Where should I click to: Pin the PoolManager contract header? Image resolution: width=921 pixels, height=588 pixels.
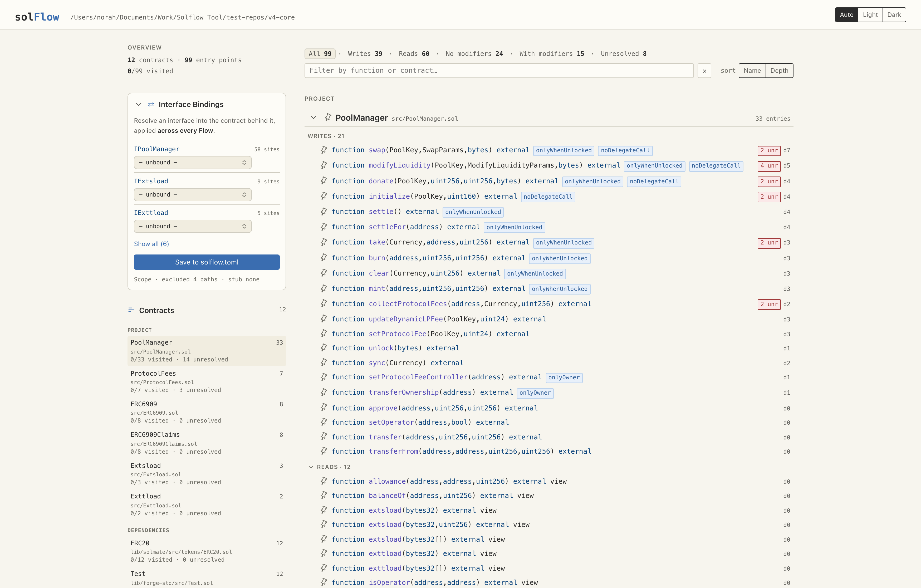(328, 117)
